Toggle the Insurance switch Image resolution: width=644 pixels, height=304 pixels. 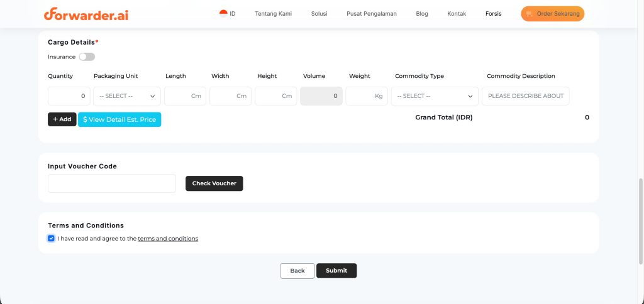[87, 57]
